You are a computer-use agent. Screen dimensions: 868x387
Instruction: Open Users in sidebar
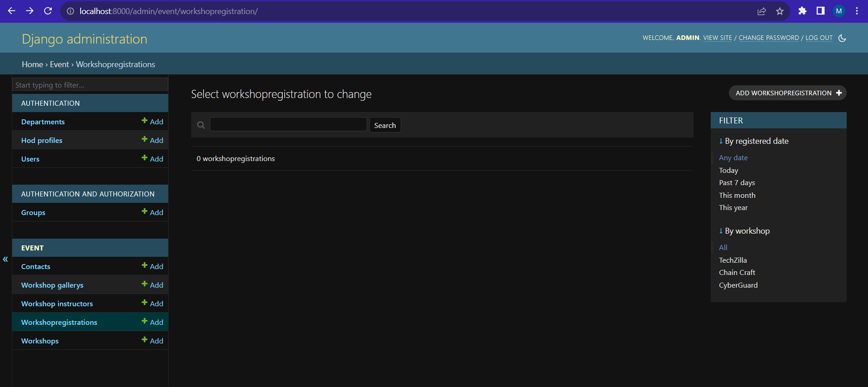[x=30, y=159]
